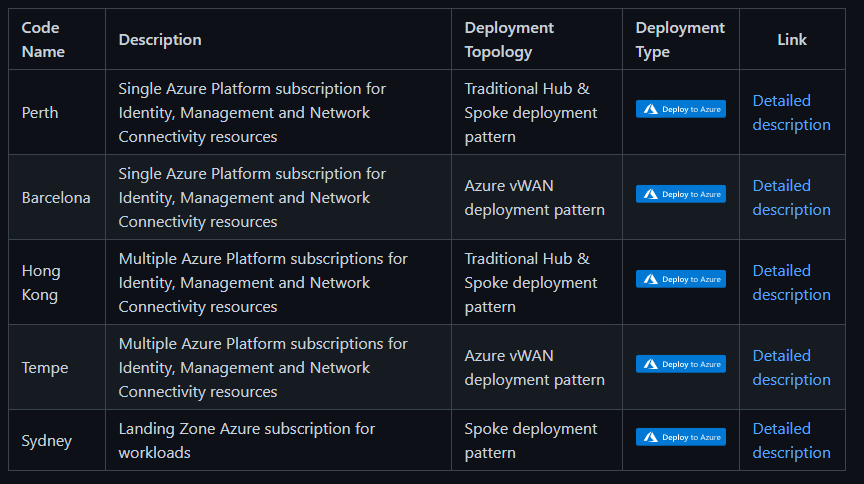This screenshot has width=864, height=484.
Task: Select the Sydney code name cell
Action: pyautogui.click(x=57, y=440)
